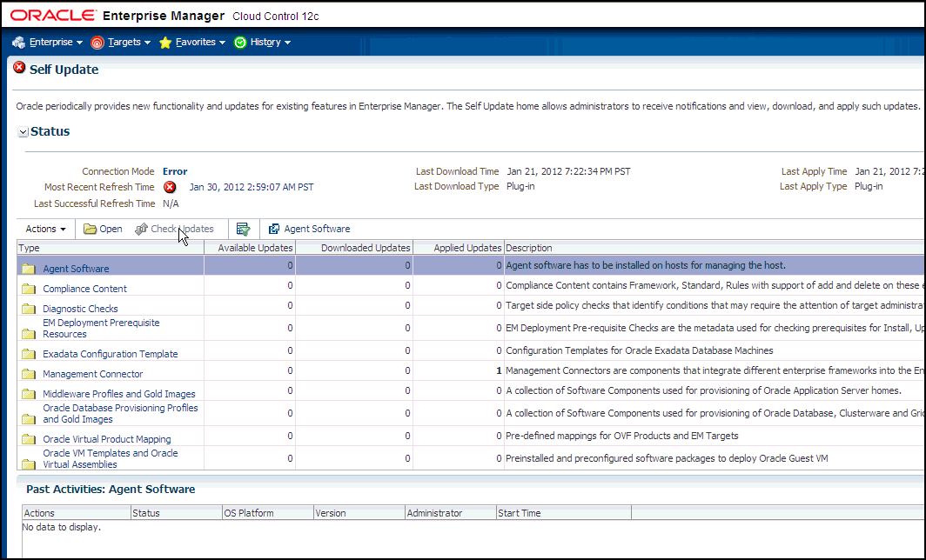Click the Management Connector folder icon
The width and height of the screenshot is (926, 560).
29,375
